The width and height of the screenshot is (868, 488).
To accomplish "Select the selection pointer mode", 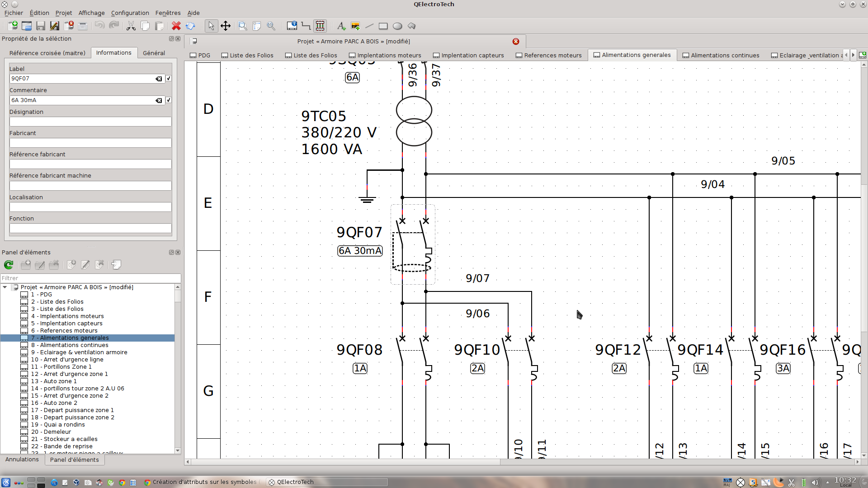I will [211, 26].
